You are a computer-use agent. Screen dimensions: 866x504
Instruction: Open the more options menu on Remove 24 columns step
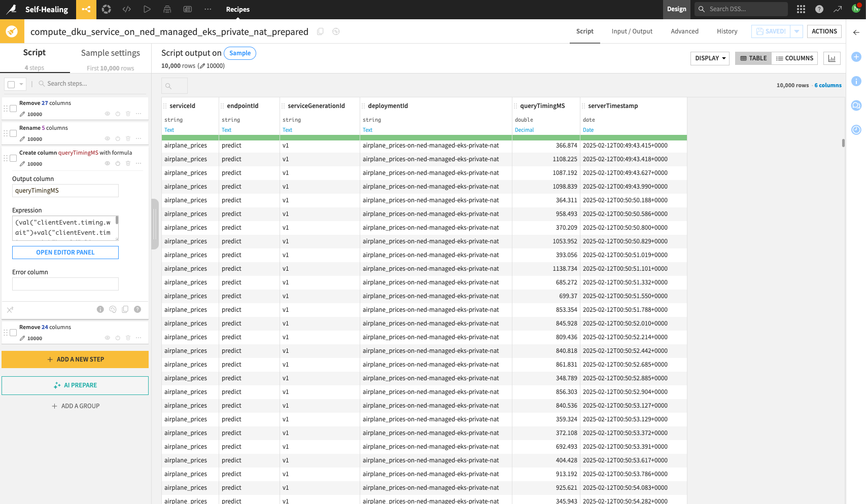click(x=138, y=338)
